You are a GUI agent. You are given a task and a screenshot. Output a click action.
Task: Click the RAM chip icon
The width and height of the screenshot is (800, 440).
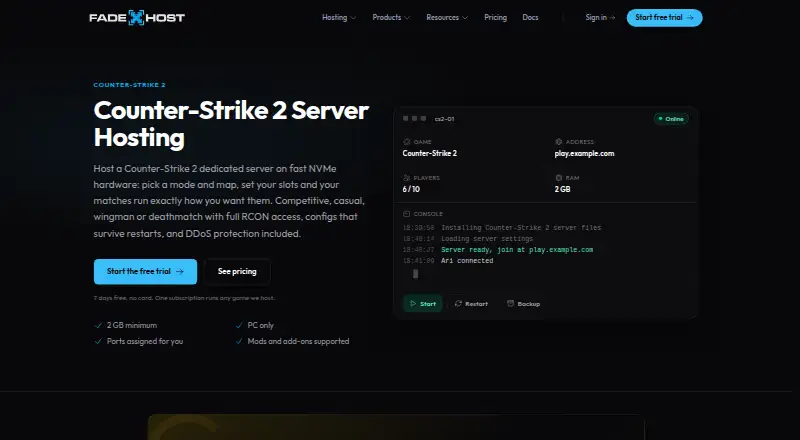coord(559,178)
